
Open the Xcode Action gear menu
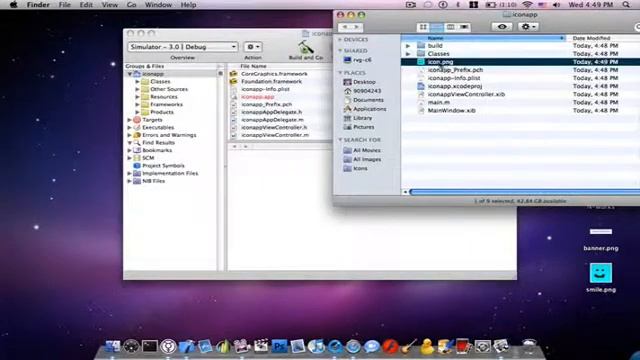pos(253,47)
